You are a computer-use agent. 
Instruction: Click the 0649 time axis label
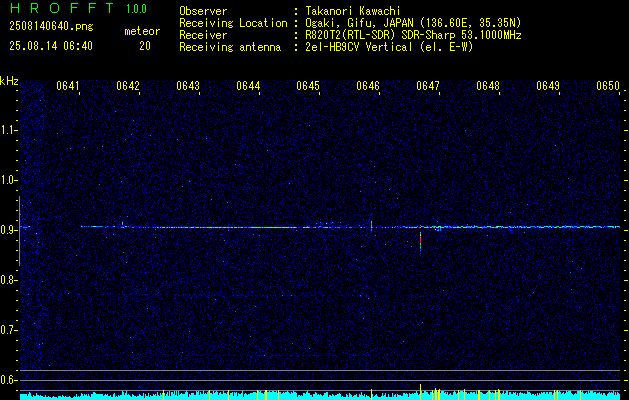(x=548, y=86)
